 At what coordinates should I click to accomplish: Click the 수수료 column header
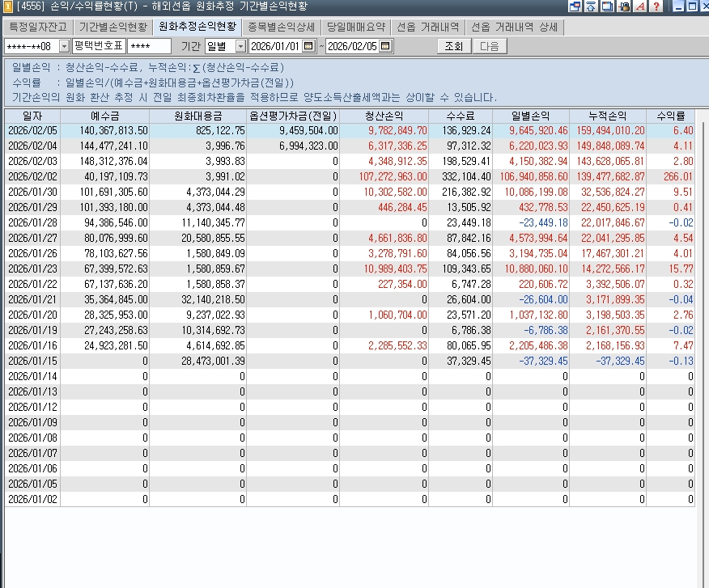click(461, 116)
